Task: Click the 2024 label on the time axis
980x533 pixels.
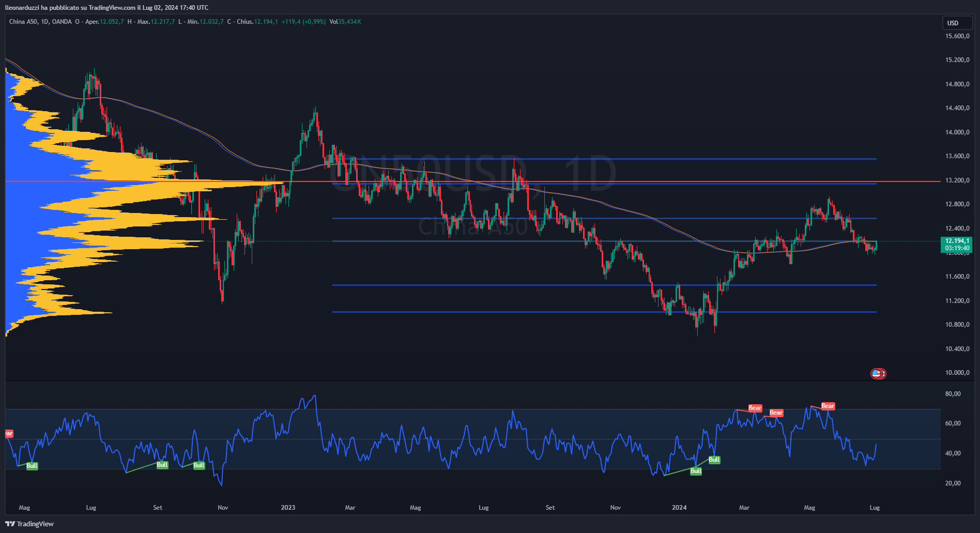Action: click(679, 508)
